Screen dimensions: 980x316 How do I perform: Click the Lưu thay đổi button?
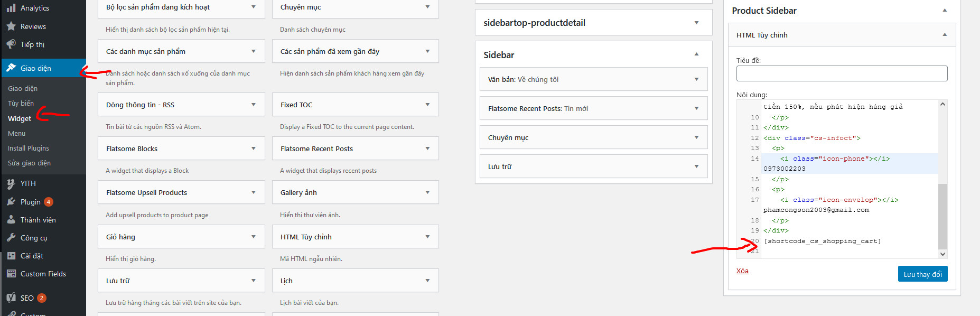pos(922,274)
